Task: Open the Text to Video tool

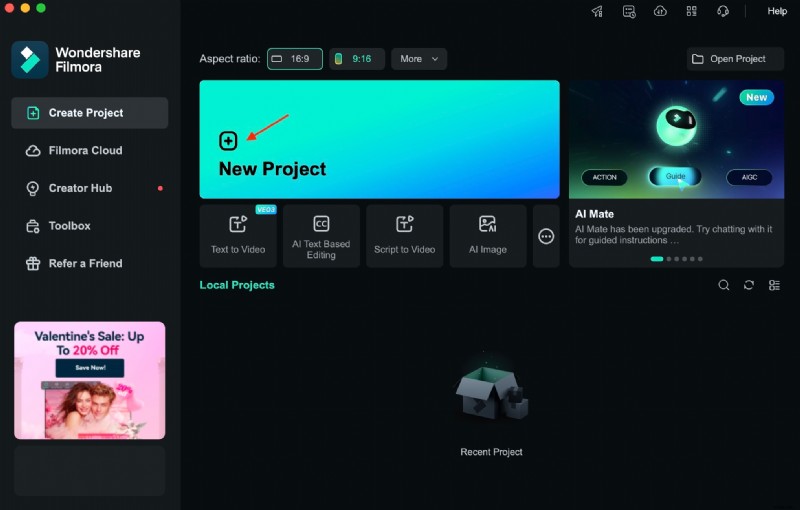Action: coord(238,235)
